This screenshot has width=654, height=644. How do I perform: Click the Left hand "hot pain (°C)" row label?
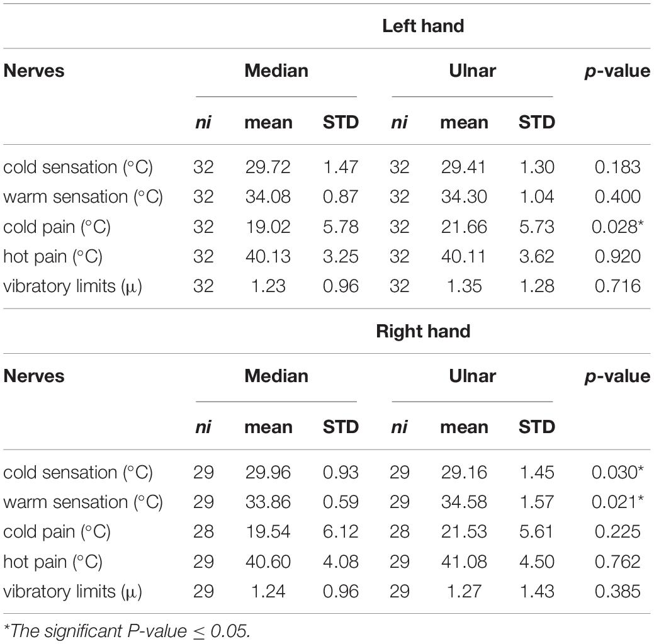[53, 256]
